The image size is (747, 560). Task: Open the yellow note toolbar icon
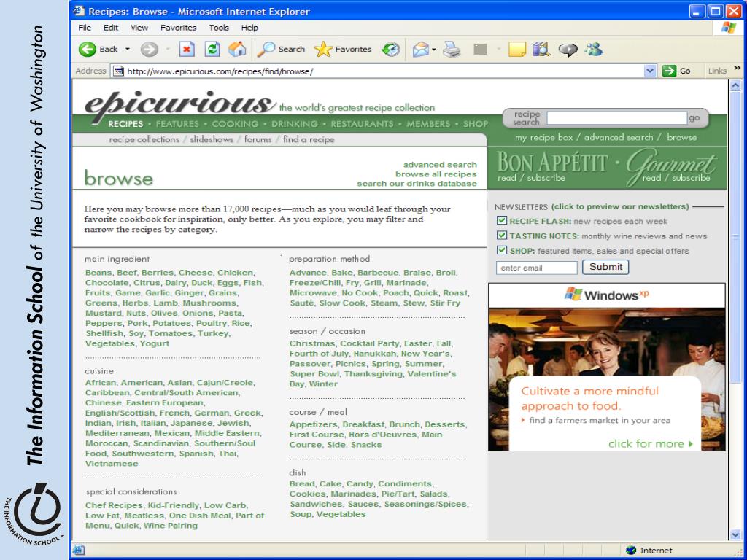click(517, 49)
